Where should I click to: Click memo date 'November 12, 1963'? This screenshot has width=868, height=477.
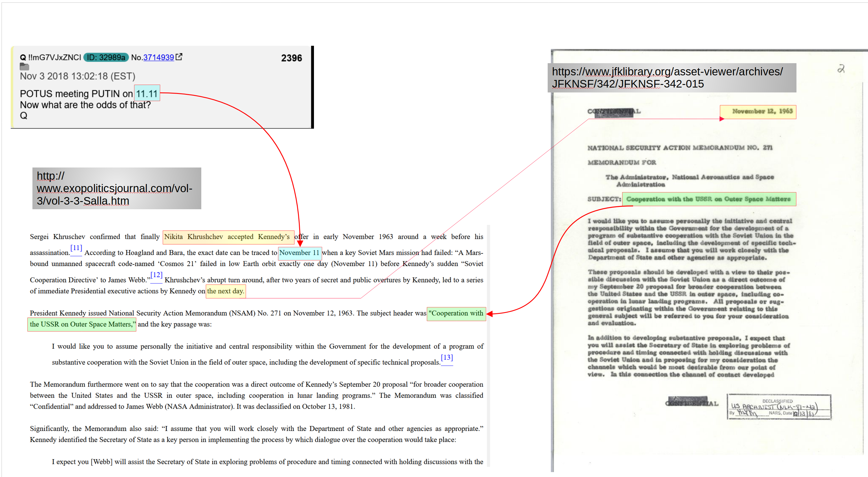click(x=758, y=112)
